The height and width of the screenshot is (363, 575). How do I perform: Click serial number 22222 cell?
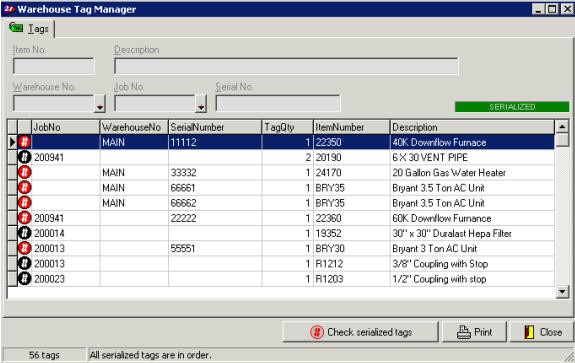coord(215,218)
